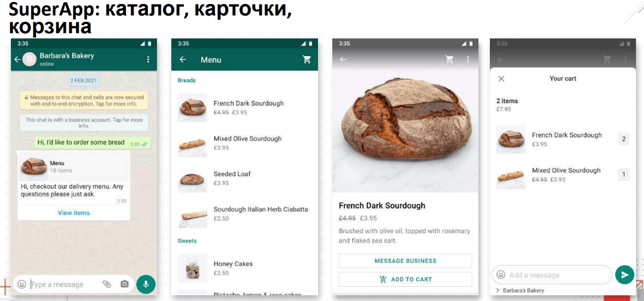This screenshot has width=644, height=301.
Task: Click MESSAGE BUSINESS button
Action: [x=406, y=261]
